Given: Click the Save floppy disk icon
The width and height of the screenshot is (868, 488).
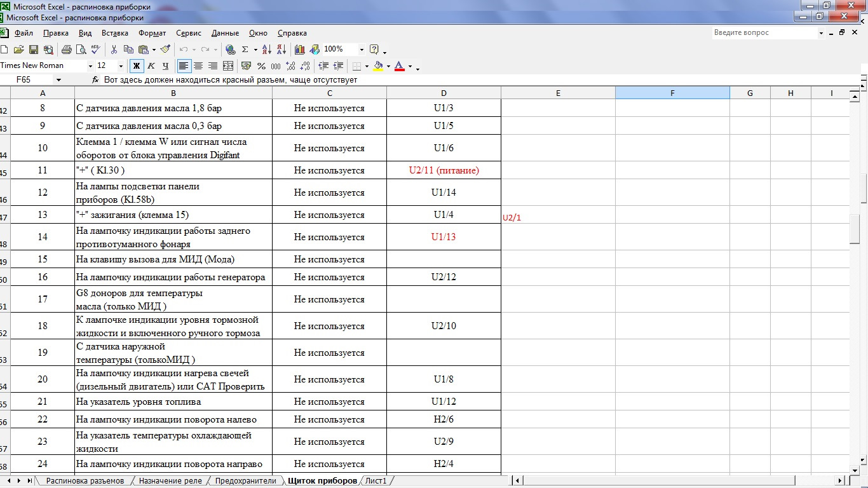Looking at the screenshot, I should click(34, 50).
